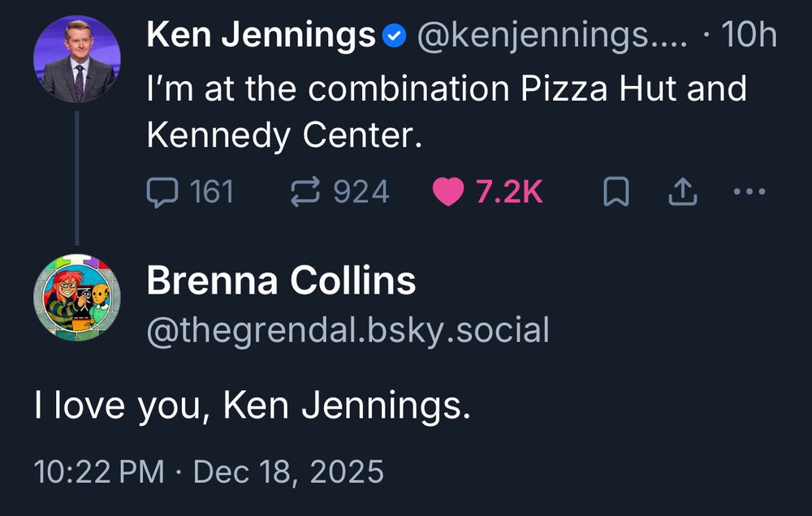Open the post from the 10h timestamp
The height and width of the screenshot is (516, 812).
tap(748, 36)
